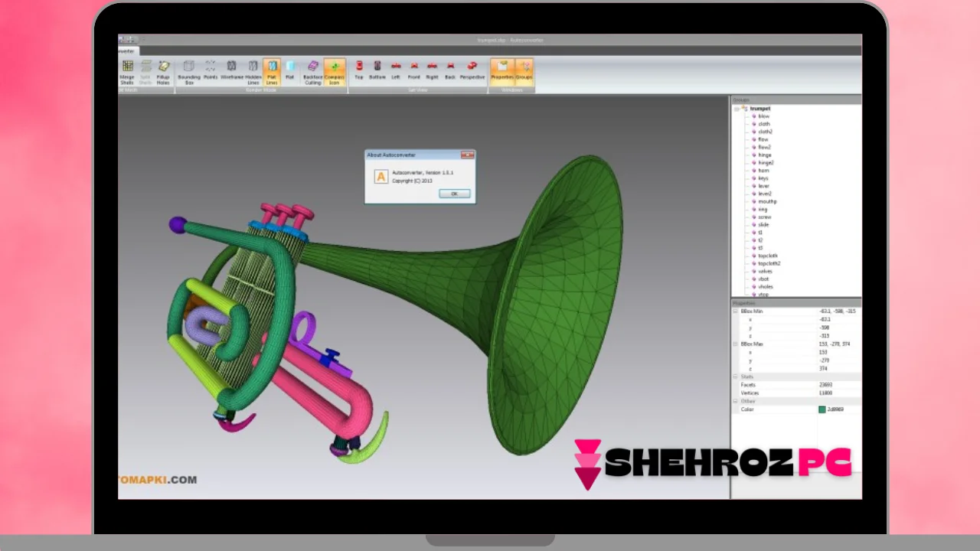The width and height of the screenshot is (980, 551).
Task: Set view to Bottom
Action: (377, 70)
